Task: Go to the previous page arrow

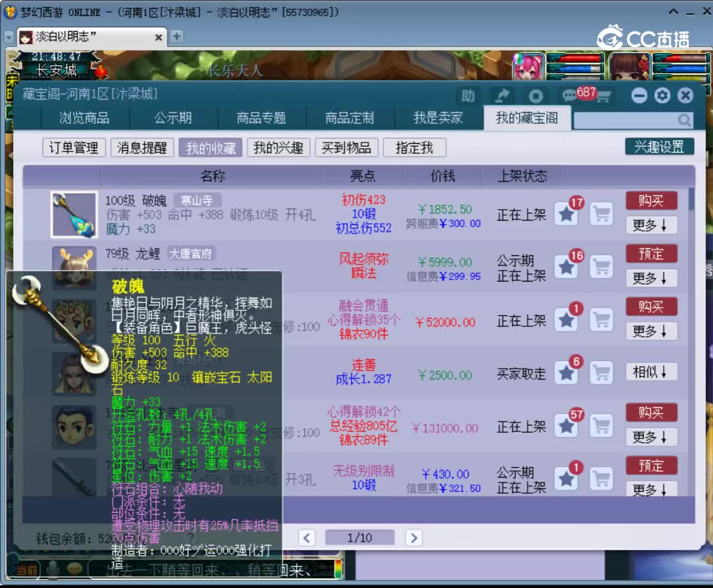Action: [306, 538]
